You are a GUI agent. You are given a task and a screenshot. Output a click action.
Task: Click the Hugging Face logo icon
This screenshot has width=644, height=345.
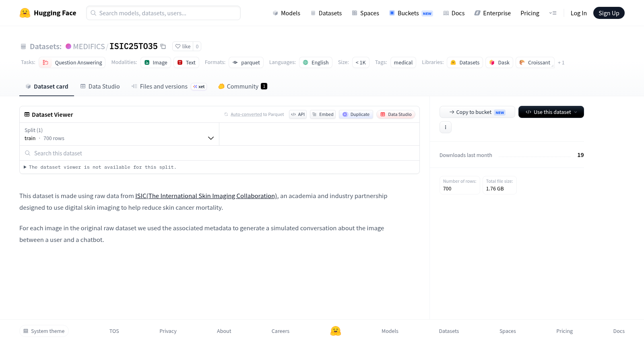pyautogui.click(x=25, y=13)
